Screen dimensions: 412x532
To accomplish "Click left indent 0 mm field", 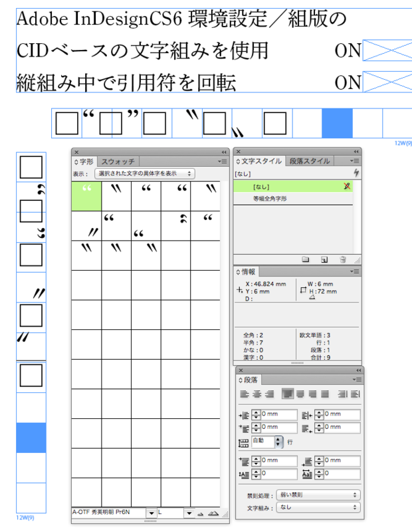I will (x=278, y=414).
